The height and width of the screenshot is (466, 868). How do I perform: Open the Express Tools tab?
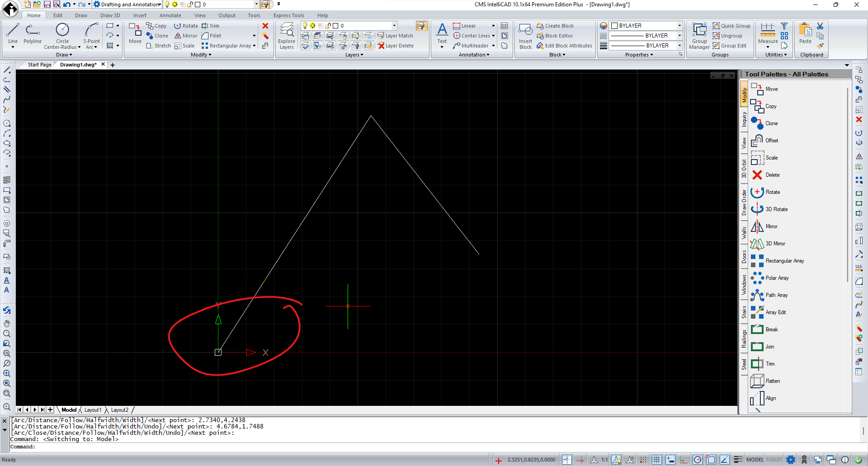tap(288, 15)
